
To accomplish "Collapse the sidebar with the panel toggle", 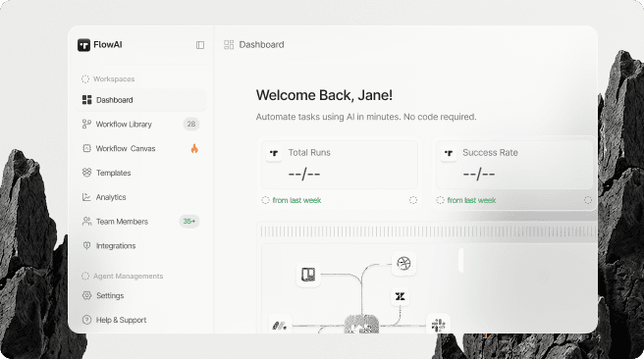I will pyautogui.click(x=200, y=45).
